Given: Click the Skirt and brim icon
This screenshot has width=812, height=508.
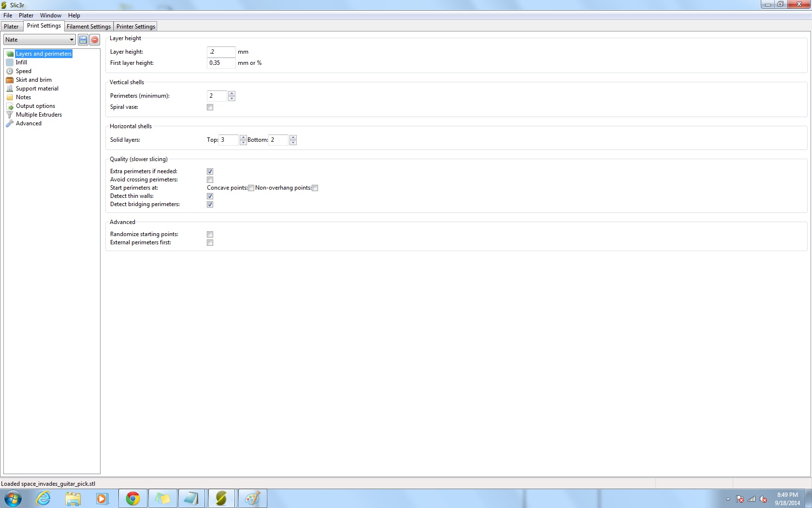Looking at the screenshot, I should [10, 80].
